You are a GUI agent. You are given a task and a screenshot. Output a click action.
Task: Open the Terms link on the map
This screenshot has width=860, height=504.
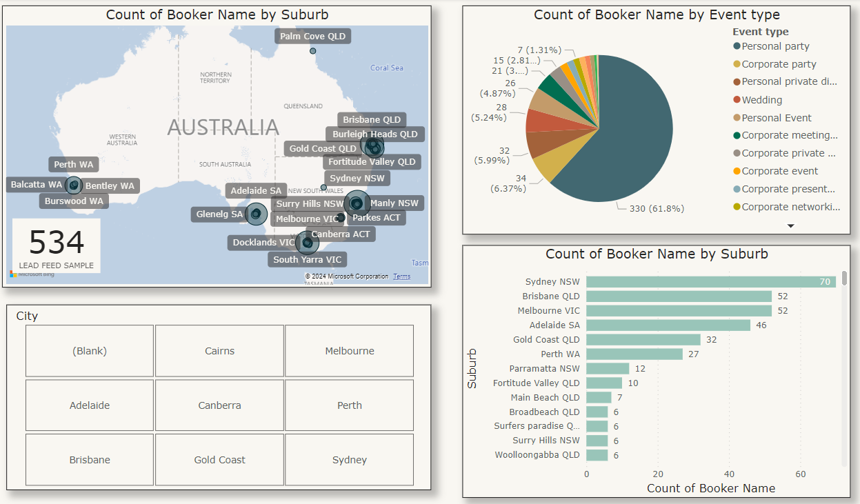[401, 276]
